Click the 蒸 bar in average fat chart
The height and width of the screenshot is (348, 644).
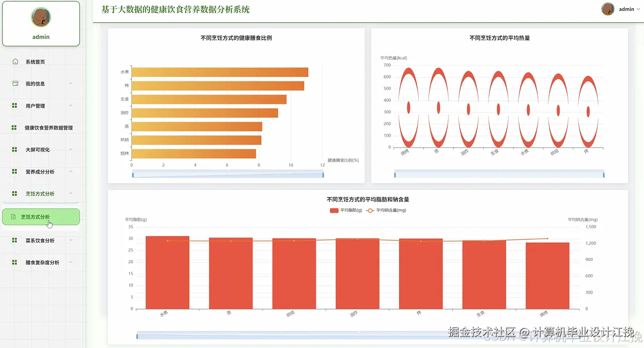(231, 273)
